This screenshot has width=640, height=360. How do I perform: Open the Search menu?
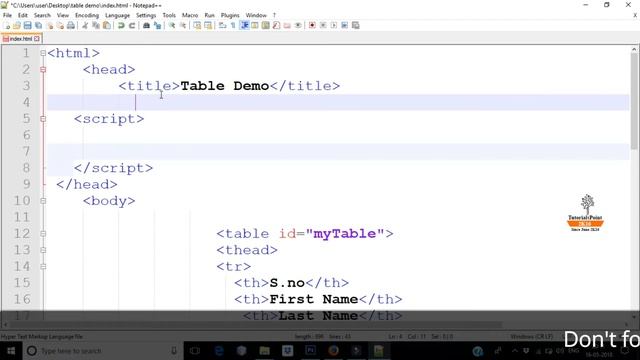click(x=42, y=15)
